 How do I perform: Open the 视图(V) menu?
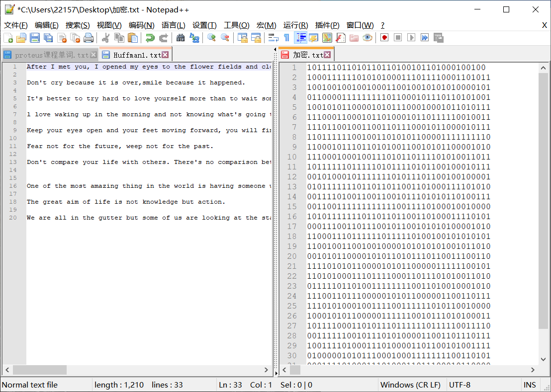pyautogui.click(x=109, y=25)
